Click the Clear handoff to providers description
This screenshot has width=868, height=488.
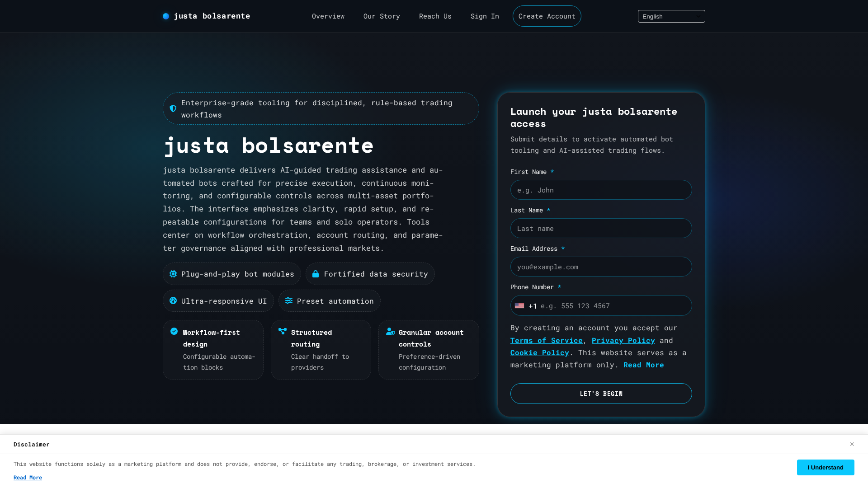(320, 362)
